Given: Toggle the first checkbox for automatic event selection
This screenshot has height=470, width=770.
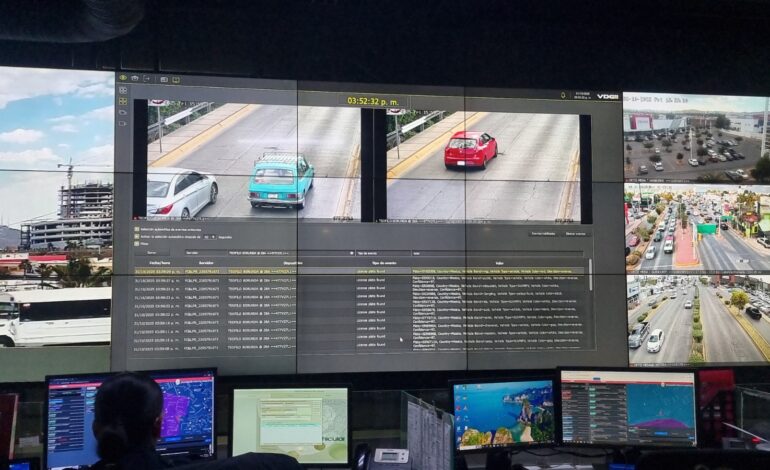Looking at the screenshot, I should pos(137,229).
